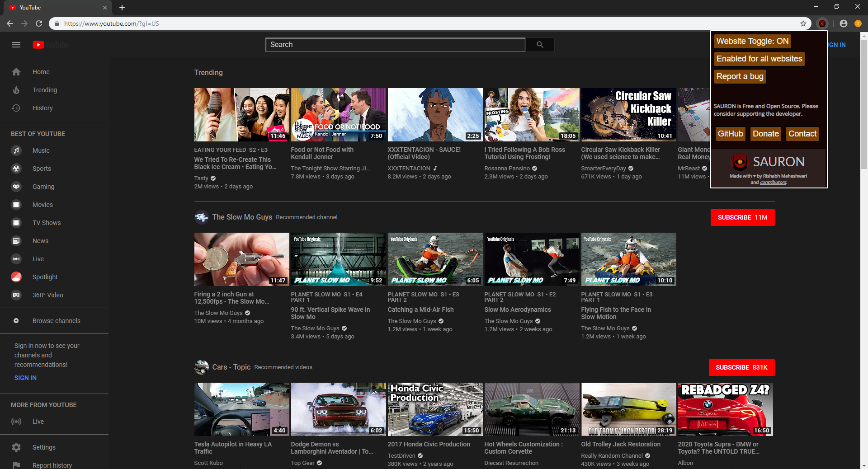The height and width of the screenshot is (469, 868).
Task: Click the YouTube logo icon
Action: [x=38, y=45]
